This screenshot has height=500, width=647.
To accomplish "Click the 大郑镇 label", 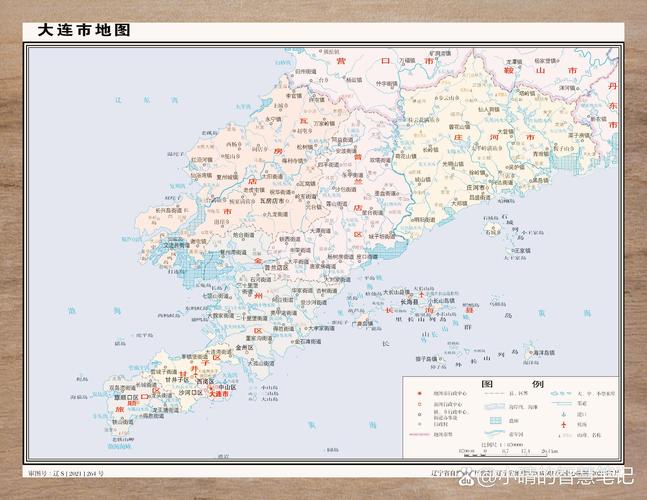I will point(459,203).
